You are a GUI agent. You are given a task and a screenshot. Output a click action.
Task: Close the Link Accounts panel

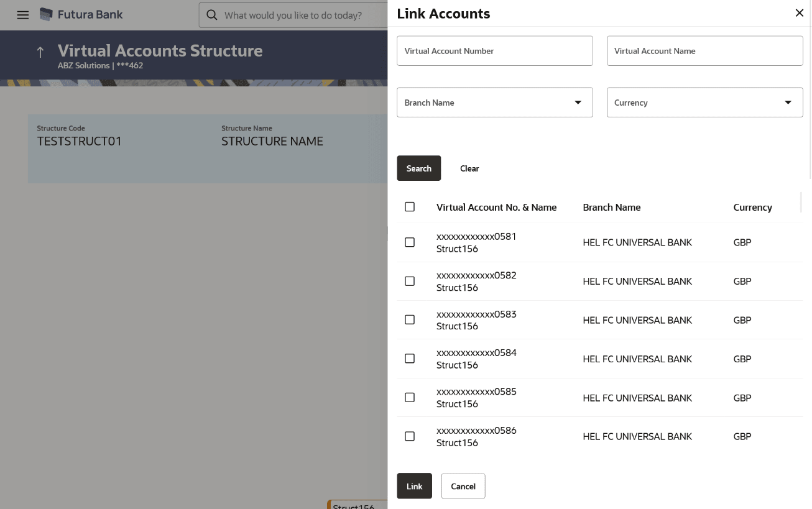[x=799, y=13]
